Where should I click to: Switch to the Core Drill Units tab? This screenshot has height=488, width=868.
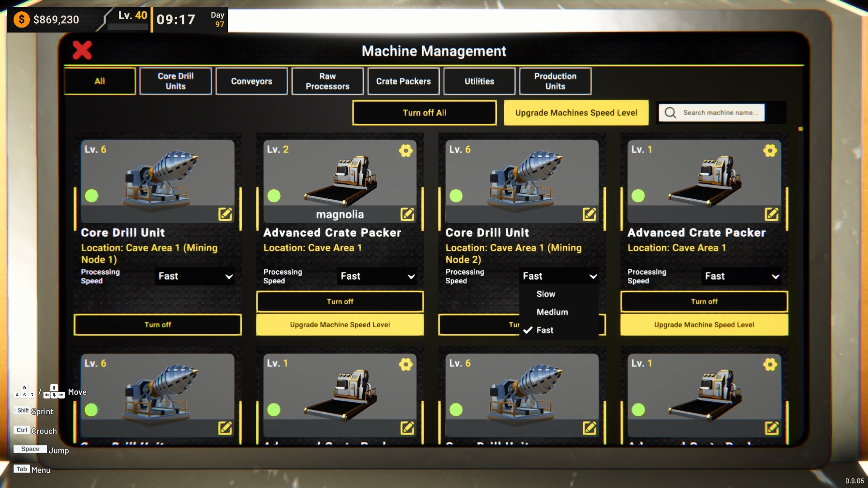(x=175, y=81)
